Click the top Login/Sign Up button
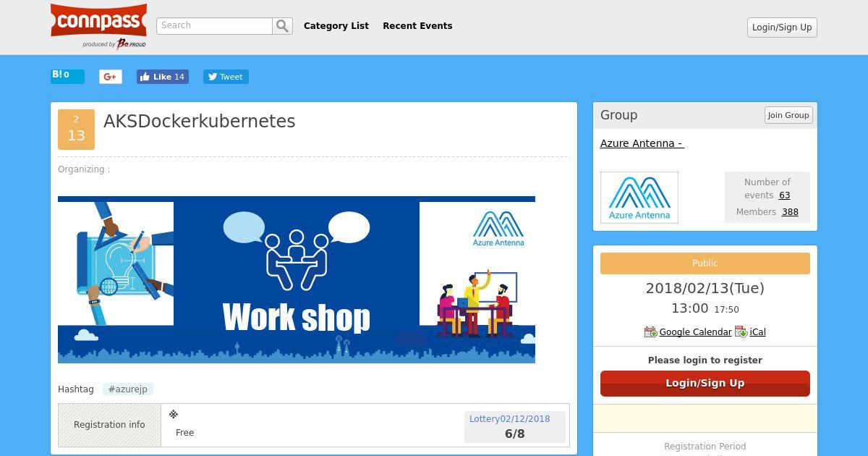 [782, 28]
